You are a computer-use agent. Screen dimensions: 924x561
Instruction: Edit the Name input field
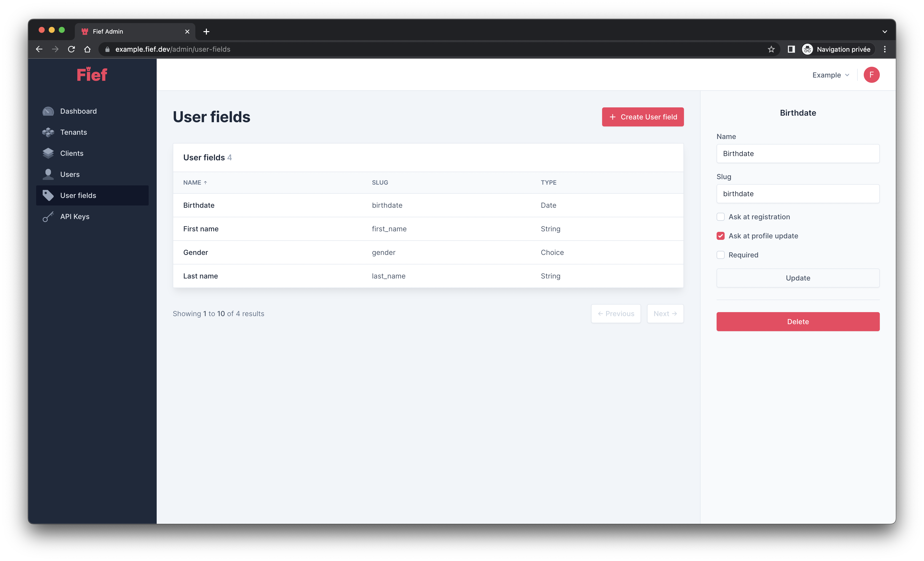pos(798,154)
